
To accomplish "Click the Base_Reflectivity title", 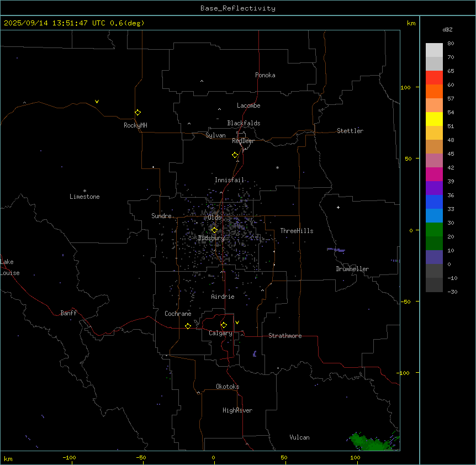I will 238,8.
